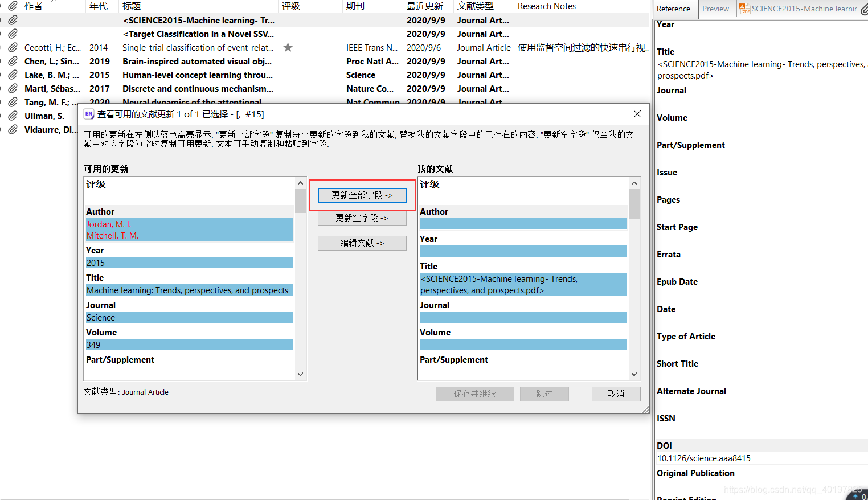The height and width of the screenshot is (500, 868).
Task: Select the Target Classification in a Novel SSV reference
Action: click(325, 34)
